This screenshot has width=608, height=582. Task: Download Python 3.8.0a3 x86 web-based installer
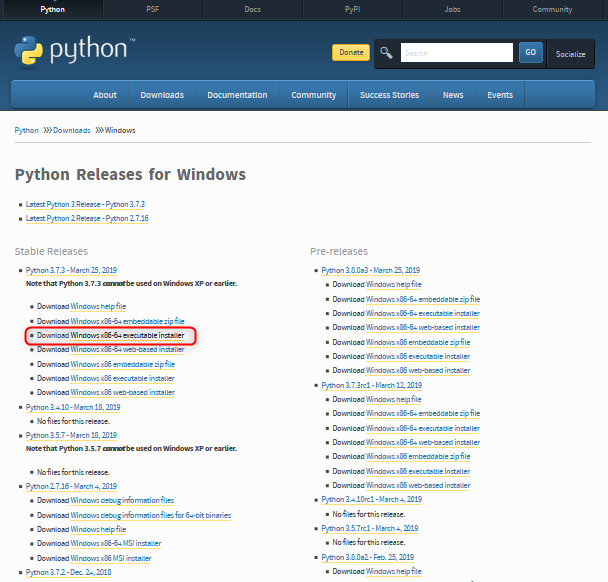pyautogui.click(x=418, y=371)
